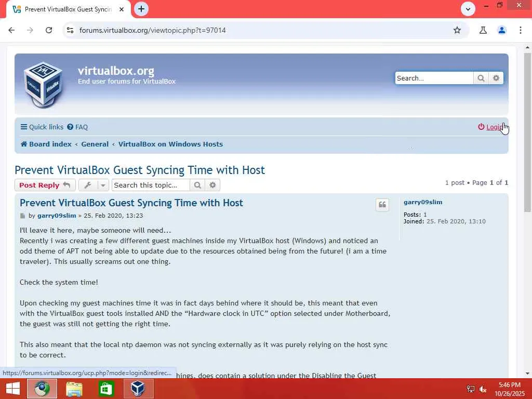The height and width of the screenshot is (399, 532).
Task: Open site information icon in address bar
Action: click(70, 30)
